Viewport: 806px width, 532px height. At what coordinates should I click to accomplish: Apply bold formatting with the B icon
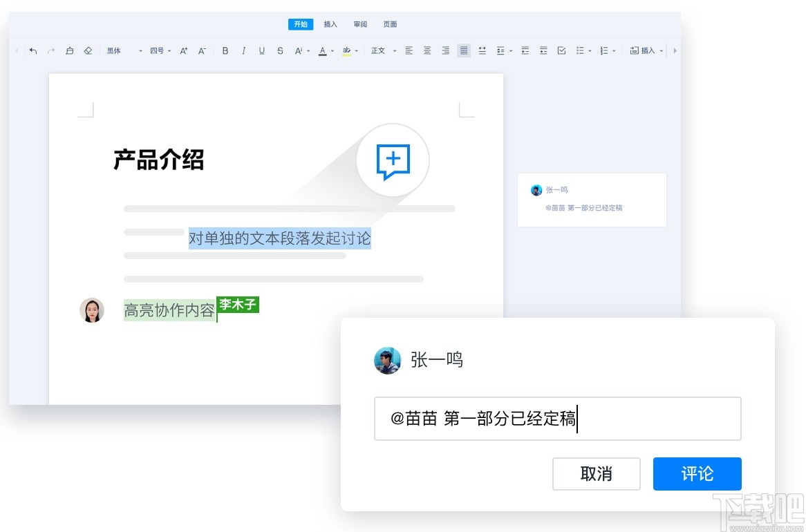pos(225,50)
